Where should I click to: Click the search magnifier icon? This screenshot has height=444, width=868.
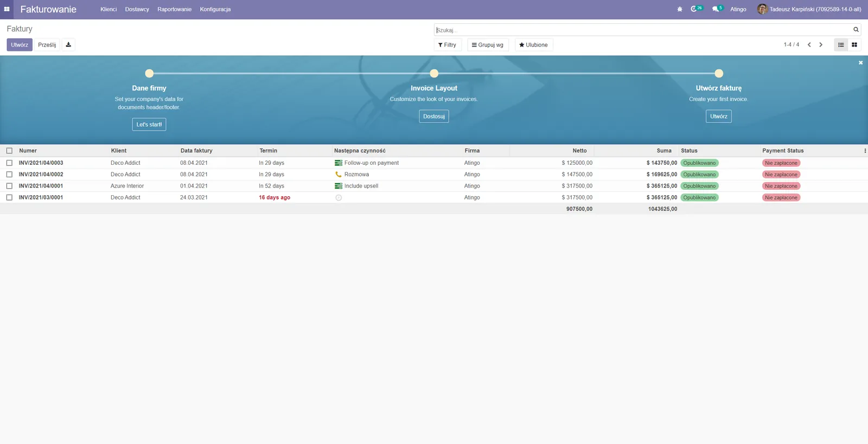coord(856,30)
